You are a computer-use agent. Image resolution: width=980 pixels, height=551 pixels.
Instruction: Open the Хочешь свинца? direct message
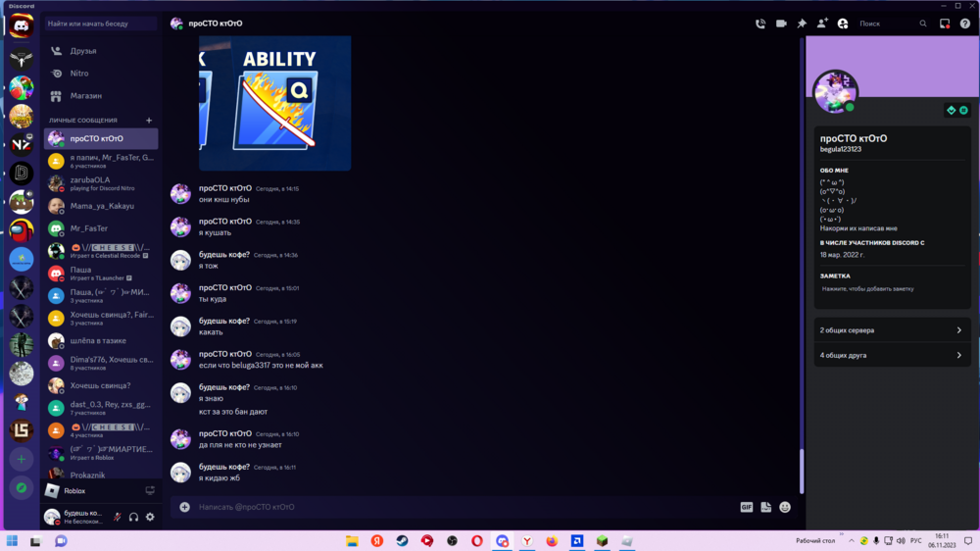[x=101, y=386]
